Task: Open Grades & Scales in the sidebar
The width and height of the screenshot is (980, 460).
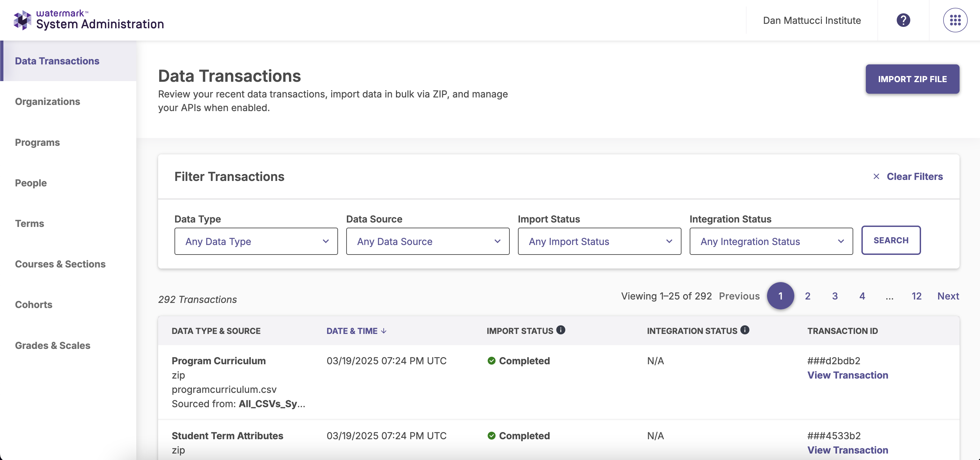Action: [x=52, y=346]
